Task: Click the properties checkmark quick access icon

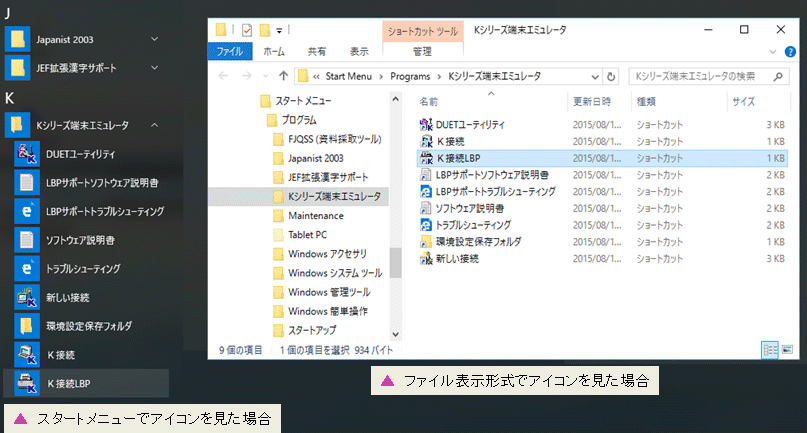Action: coord(247,30)
